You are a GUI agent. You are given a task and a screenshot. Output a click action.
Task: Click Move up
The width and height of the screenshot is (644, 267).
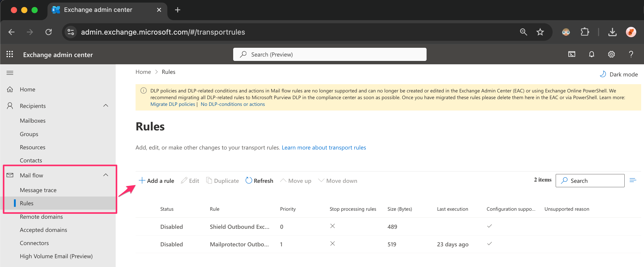pyautogui.click(x=296, y=181)
